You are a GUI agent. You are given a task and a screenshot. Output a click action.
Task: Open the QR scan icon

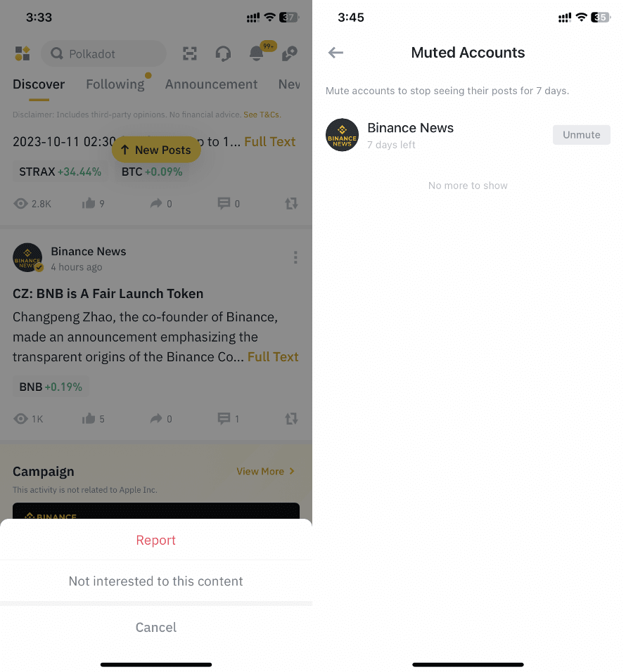click(x=189, y=53)
